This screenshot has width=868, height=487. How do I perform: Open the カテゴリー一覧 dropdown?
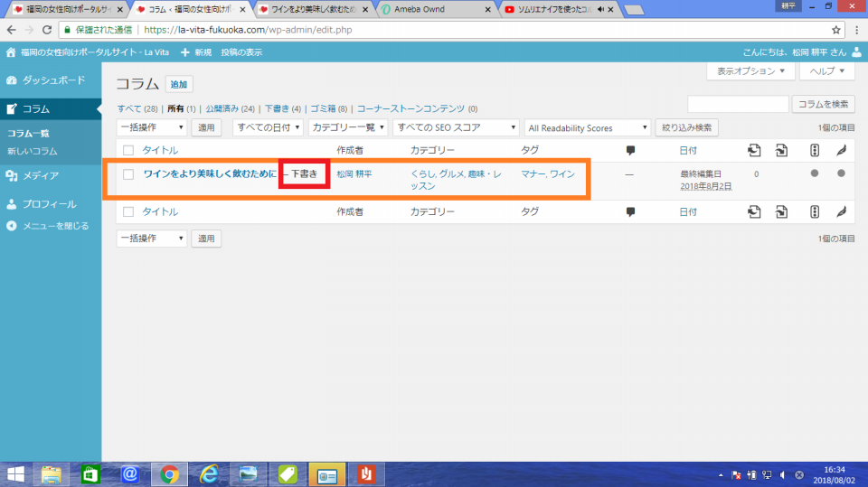coord(347,127)
